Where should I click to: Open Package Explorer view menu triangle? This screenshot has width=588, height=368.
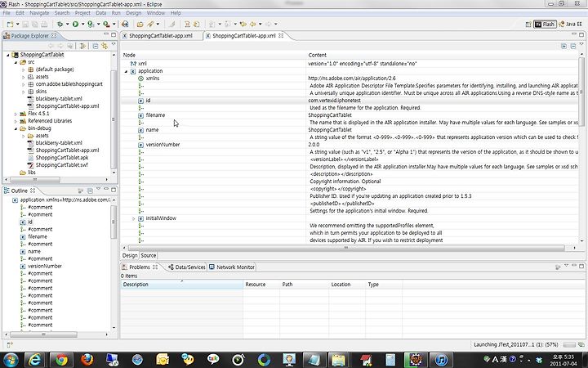coord(114,45)
